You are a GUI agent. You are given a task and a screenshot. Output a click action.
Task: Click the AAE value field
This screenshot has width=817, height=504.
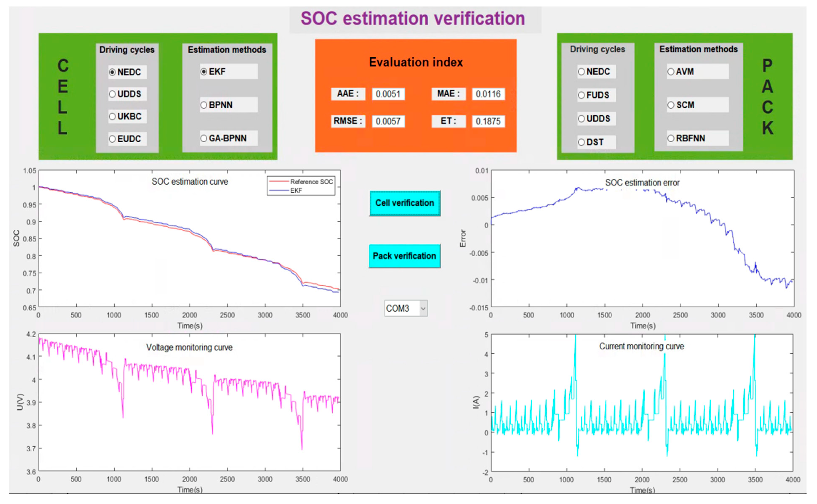[388, 94]
